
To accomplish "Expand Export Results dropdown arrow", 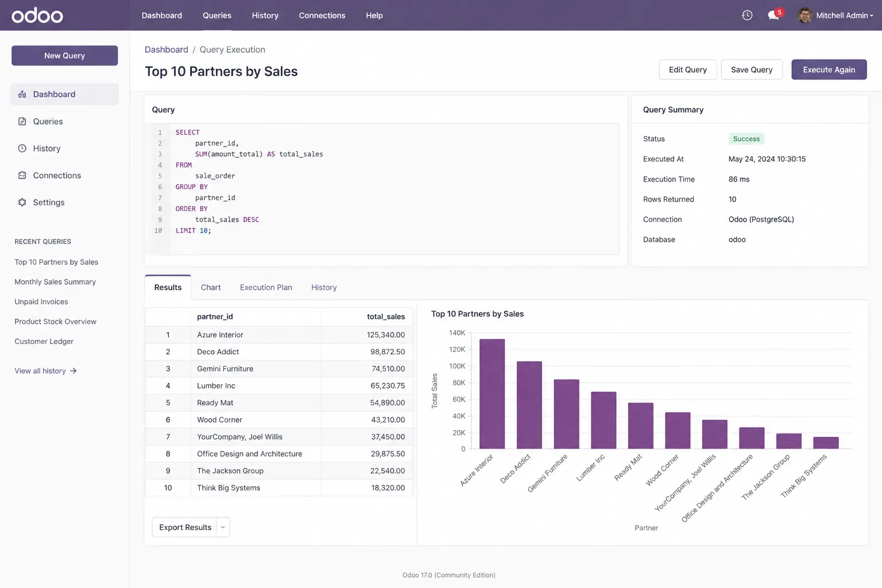I will click(223, 527).
